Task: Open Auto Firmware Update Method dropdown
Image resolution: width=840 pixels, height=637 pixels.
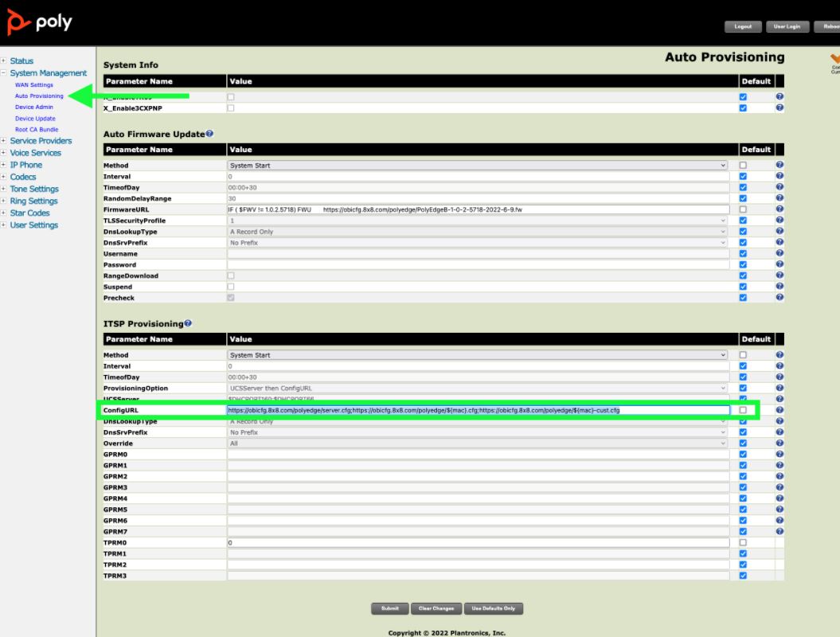Action: tap(478, 166)
